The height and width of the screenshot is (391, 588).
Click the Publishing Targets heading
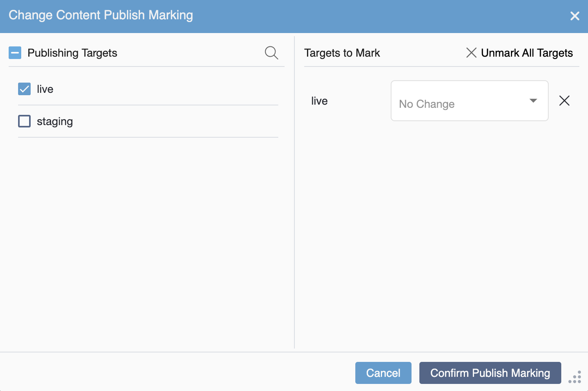[x=72, y=53]
